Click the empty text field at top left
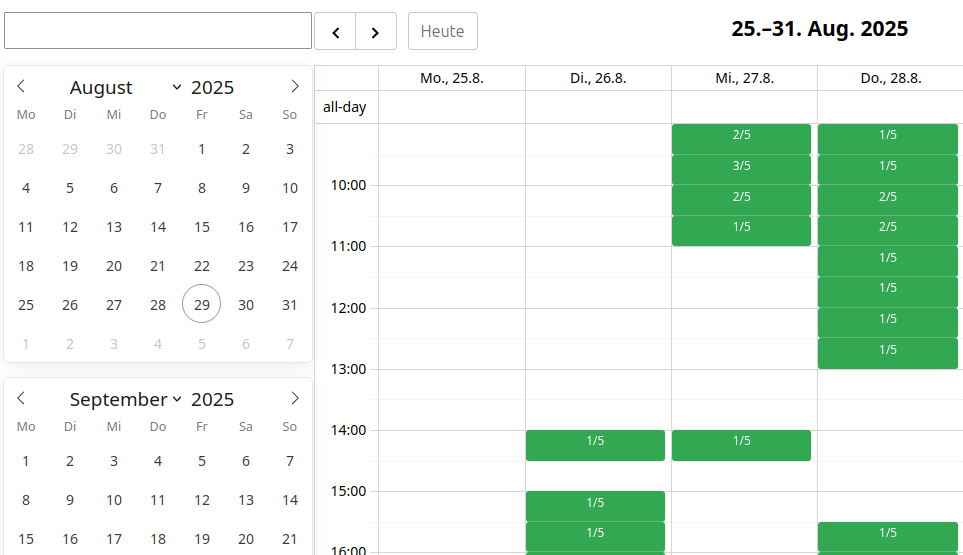The width and height of the screenshot is (963, 555). [x=158, y=31]
